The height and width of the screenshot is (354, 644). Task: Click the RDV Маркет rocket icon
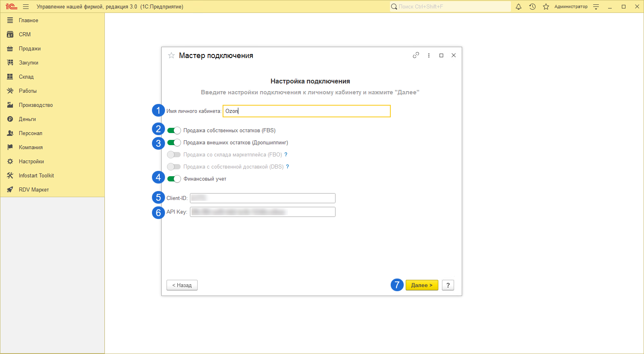tap(10, 189)
